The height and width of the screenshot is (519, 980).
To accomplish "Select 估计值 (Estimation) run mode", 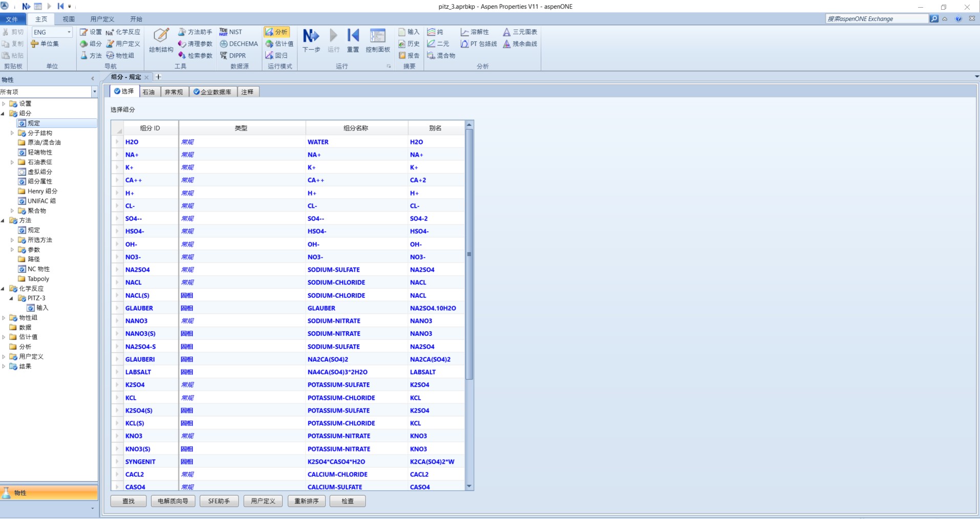I will (x=280, y=44).
